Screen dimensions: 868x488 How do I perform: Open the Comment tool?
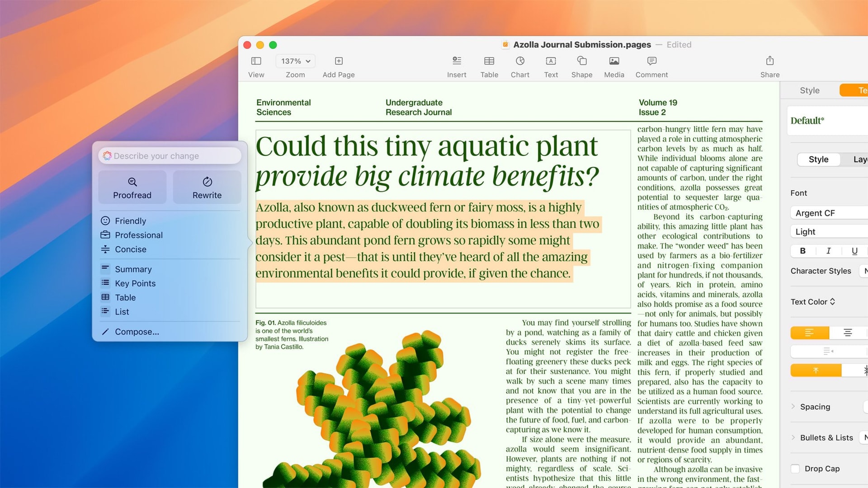pos(651,66)
